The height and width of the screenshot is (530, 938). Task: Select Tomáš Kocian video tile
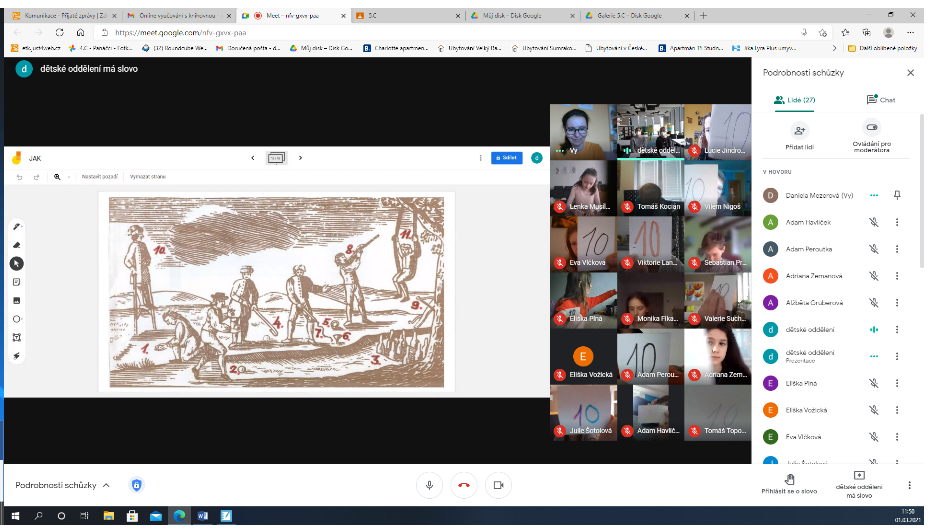[x=650, y=188]
